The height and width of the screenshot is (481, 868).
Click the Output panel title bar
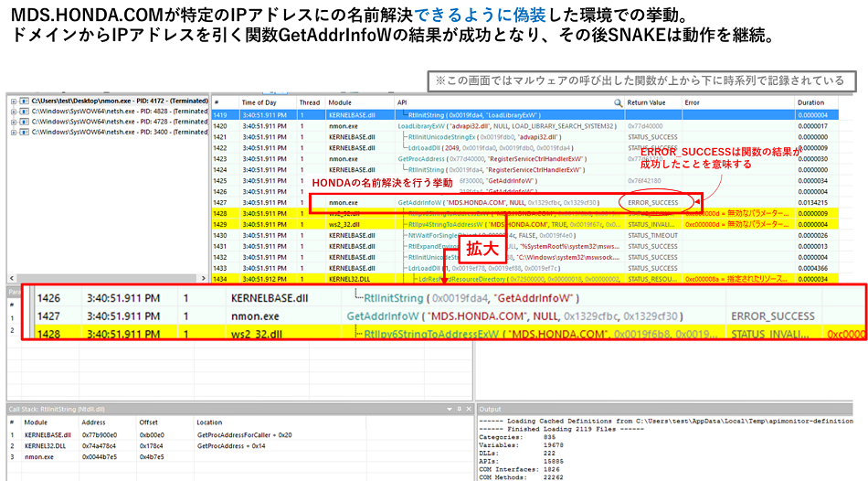coord(664,410)
